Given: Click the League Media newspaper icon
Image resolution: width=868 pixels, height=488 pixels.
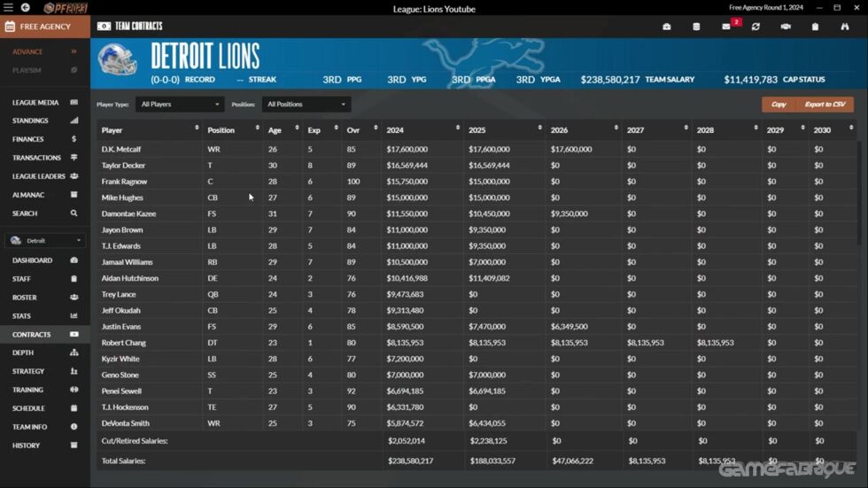Looking at the screenshot, I should 74,103.
